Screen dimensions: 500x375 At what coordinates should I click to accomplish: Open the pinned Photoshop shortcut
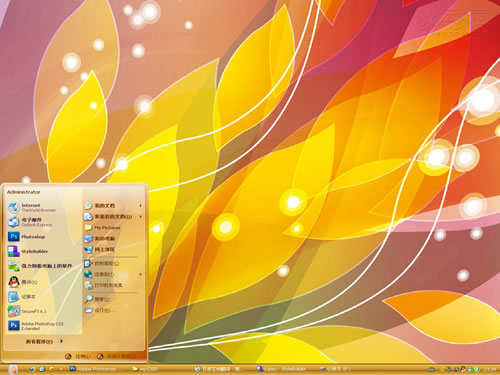click(x=43, y=237)
